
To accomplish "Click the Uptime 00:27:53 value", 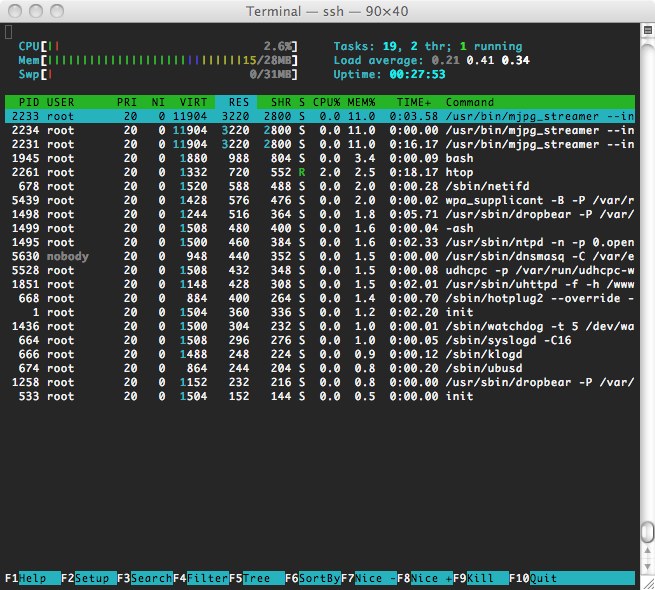I will (417, 74).
